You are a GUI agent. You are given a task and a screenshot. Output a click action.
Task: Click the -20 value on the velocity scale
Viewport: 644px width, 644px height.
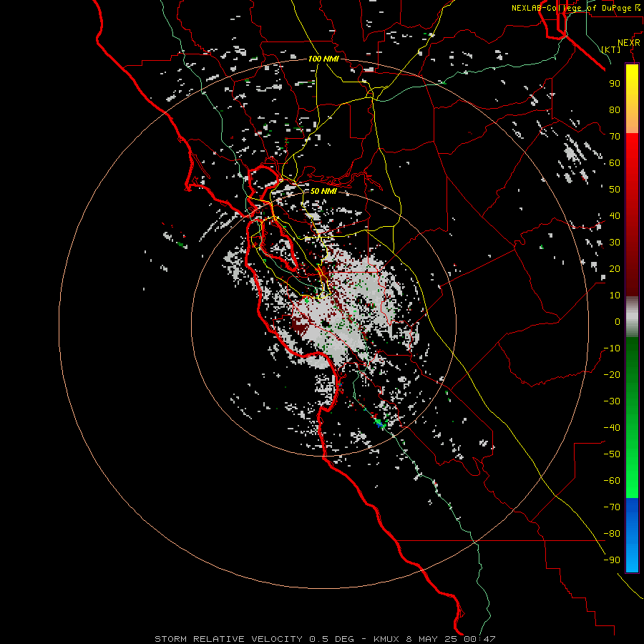(612, 374)
